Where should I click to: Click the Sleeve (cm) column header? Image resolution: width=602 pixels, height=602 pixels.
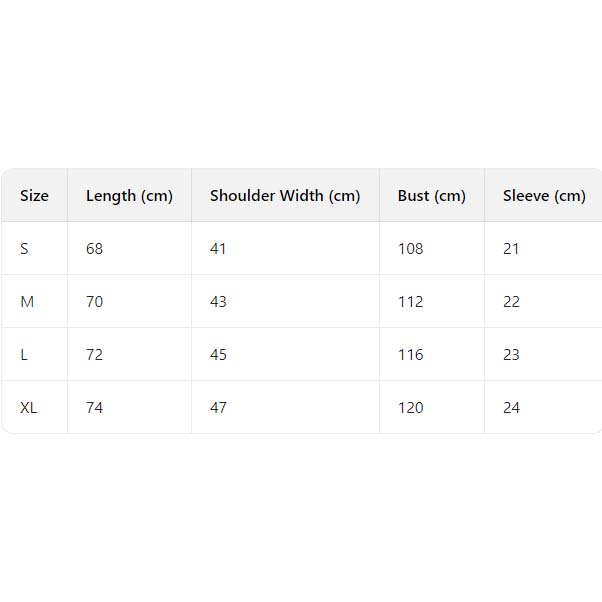pyautogui.click(x=544, y=196)
